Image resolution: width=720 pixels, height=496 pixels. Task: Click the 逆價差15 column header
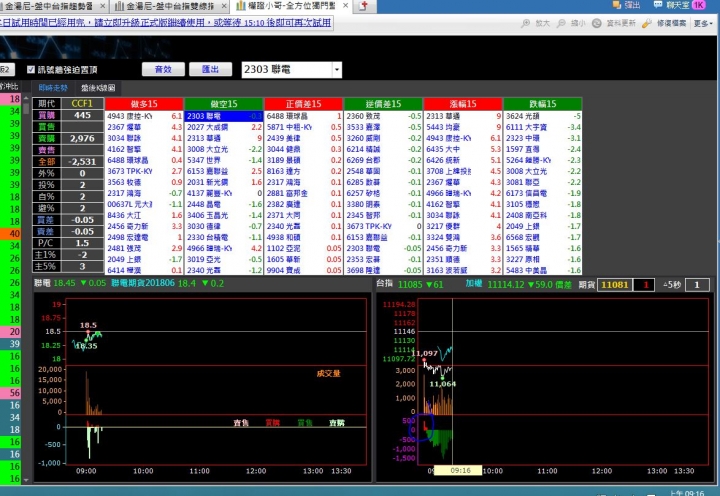coord(383,104)
